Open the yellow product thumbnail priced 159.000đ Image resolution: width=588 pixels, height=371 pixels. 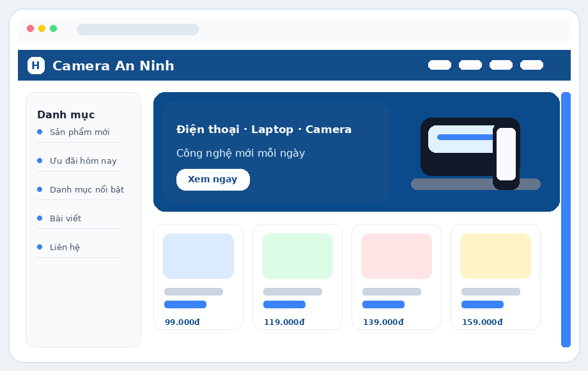[495, 257]
